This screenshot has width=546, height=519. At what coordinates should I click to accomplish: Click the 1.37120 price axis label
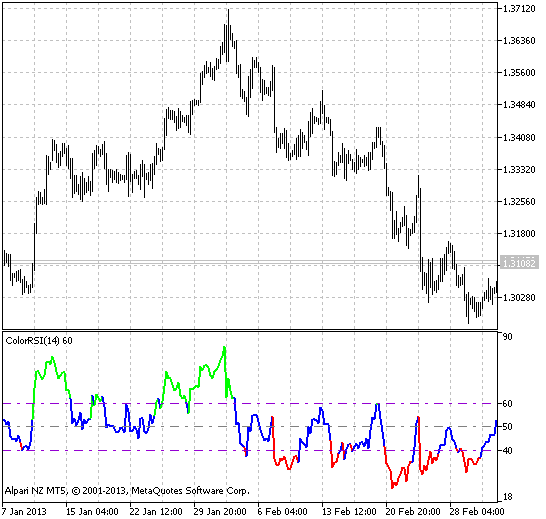coord(519,9)
